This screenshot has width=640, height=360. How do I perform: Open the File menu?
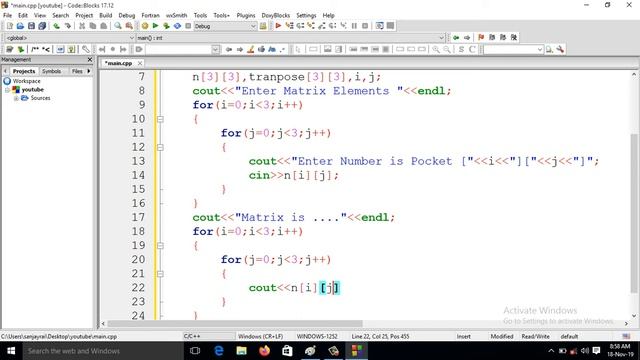point(7,15)
